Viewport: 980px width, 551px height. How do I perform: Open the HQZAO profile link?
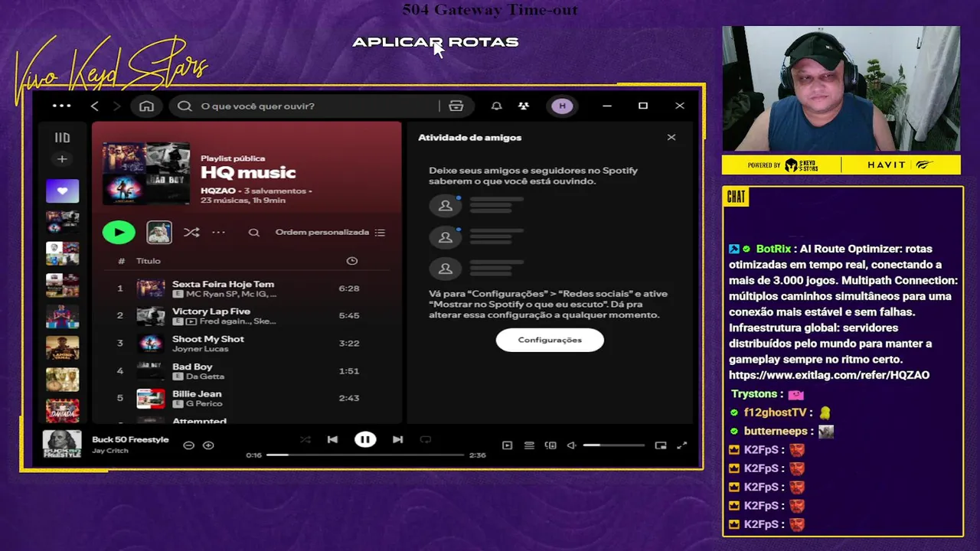pyautogui.click(x=218, y=191)
